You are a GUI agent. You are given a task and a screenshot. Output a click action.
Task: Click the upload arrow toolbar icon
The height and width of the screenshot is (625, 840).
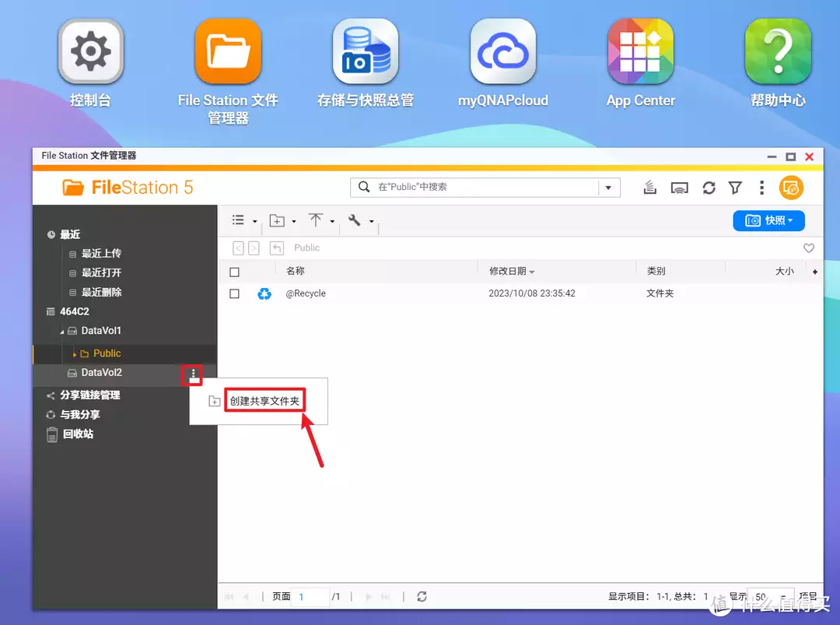(316, 219)
